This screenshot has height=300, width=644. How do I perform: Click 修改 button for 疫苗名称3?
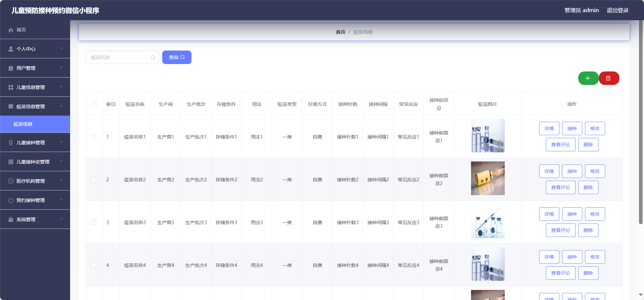click(x=595, y=214)
